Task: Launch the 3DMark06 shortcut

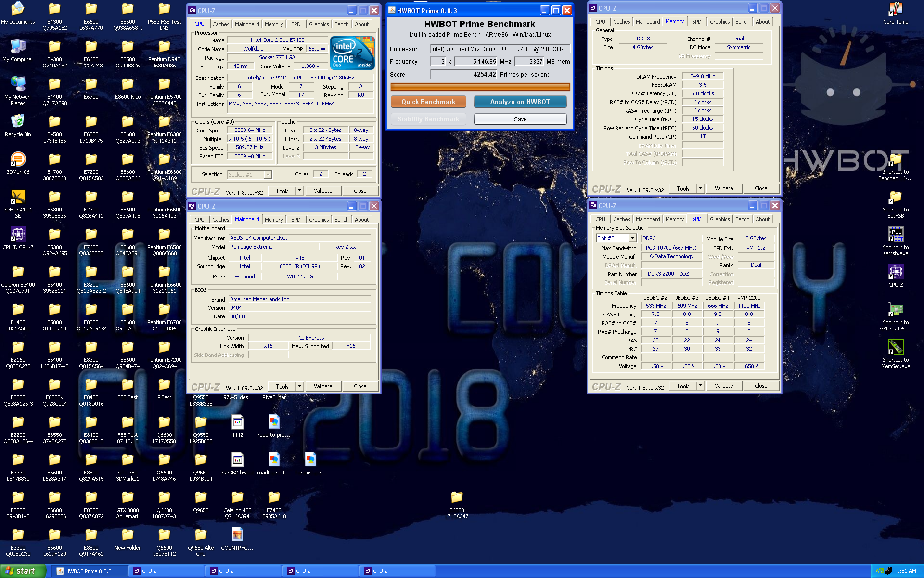Action: click(x=18, y=164)
